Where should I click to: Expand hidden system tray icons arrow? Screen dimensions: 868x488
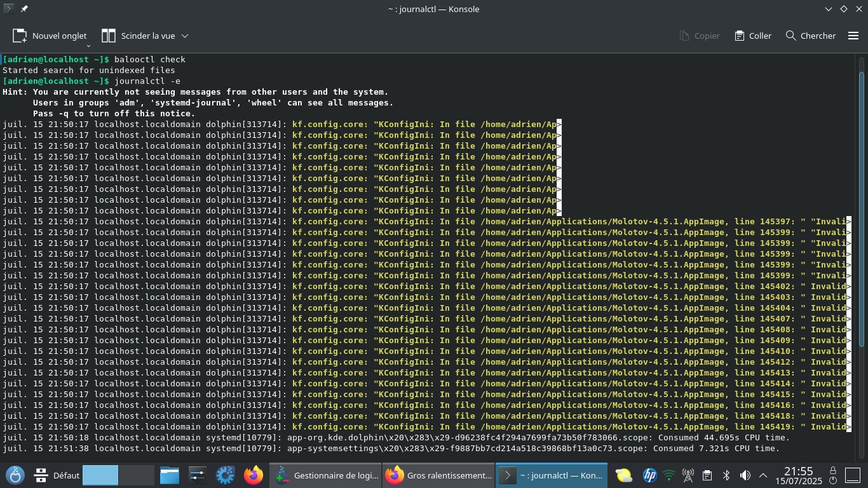tap(763, 475)
